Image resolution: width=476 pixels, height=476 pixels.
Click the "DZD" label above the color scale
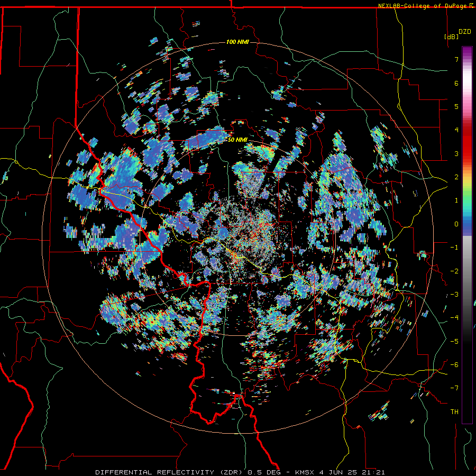tap(465, 32)
